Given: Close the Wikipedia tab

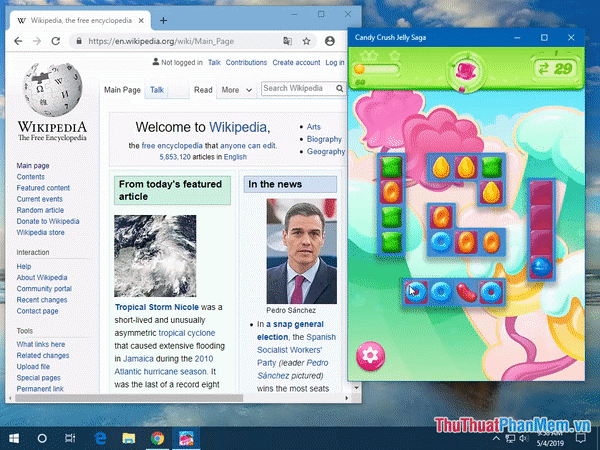Looking at the screenshot, I should tap(141, 21).
